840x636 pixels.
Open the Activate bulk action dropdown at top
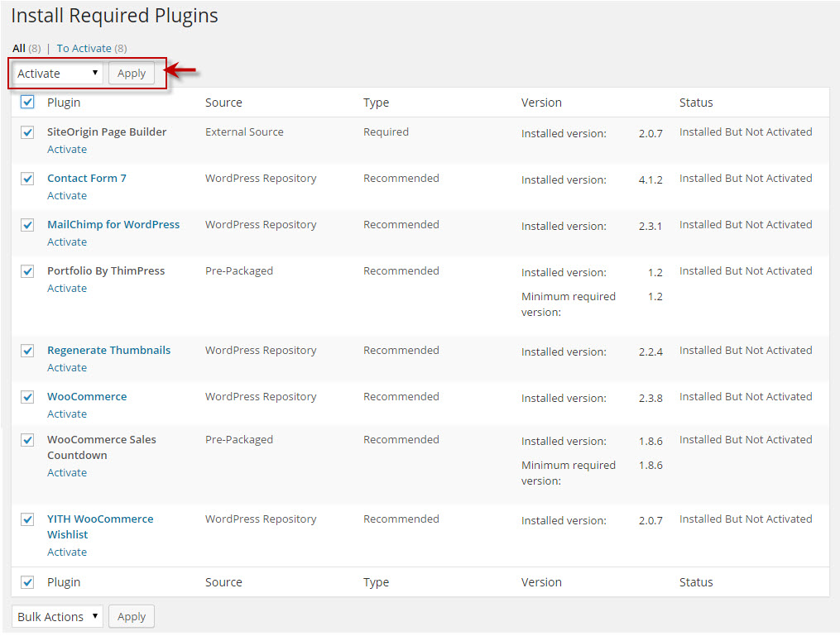click(57, 74)
